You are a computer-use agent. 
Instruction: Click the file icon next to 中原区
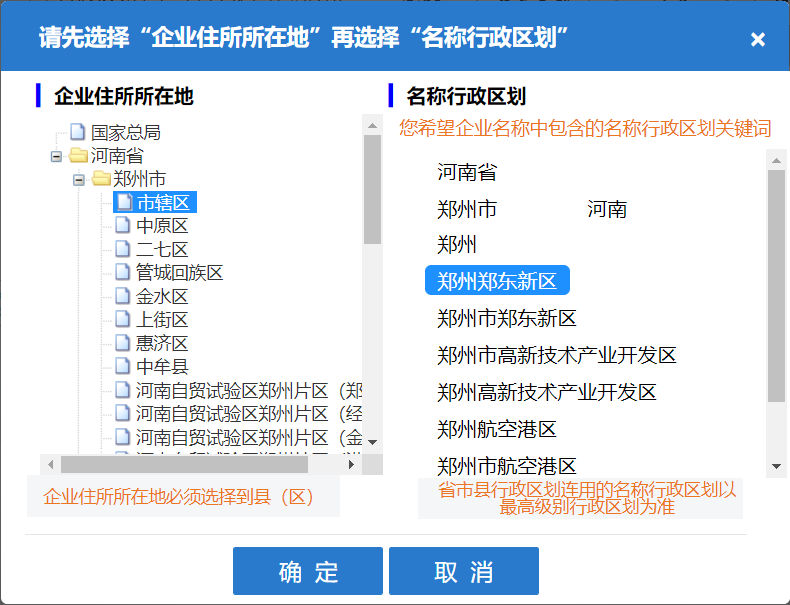pyautogui.click(x=123, y=225)
